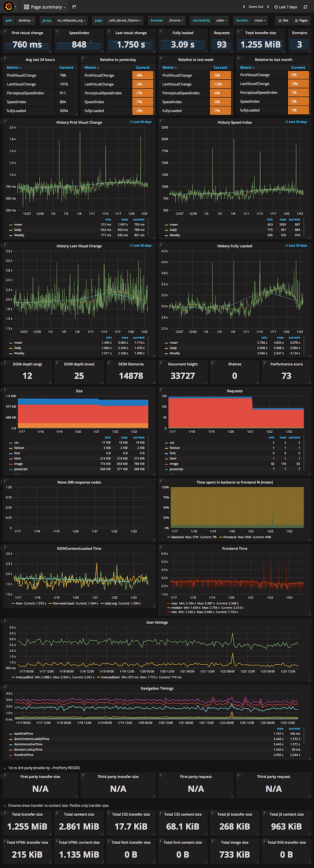The width and height of the screenshot is (314, 868).
Task: Toggle image series in Requests legend
Action: click(174, 464)
